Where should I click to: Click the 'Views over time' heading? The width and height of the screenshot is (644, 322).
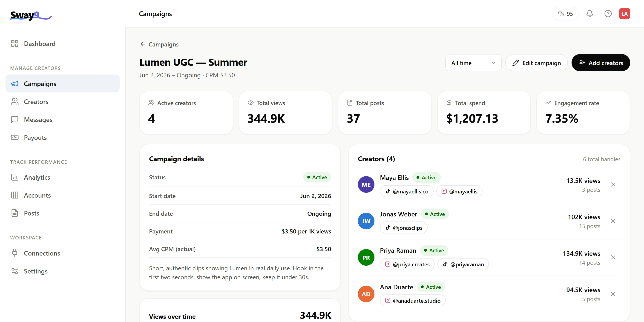[172, 316]
